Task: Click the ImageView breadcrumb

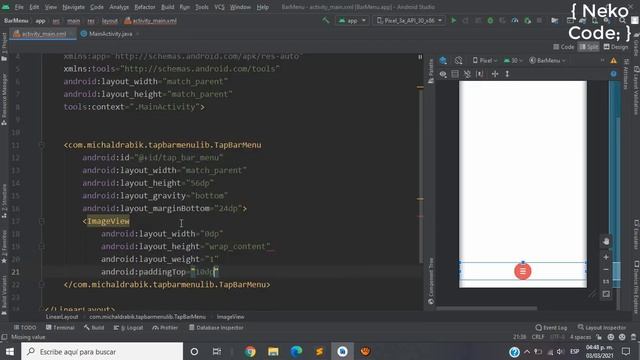Action: click(x=231, y=317)
